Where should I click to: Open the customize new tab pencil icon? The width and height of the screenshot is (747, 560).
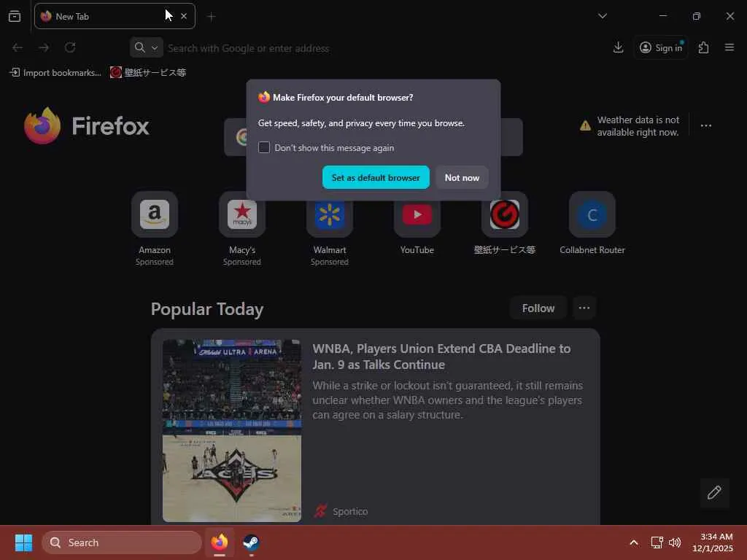tap(714, 492)
